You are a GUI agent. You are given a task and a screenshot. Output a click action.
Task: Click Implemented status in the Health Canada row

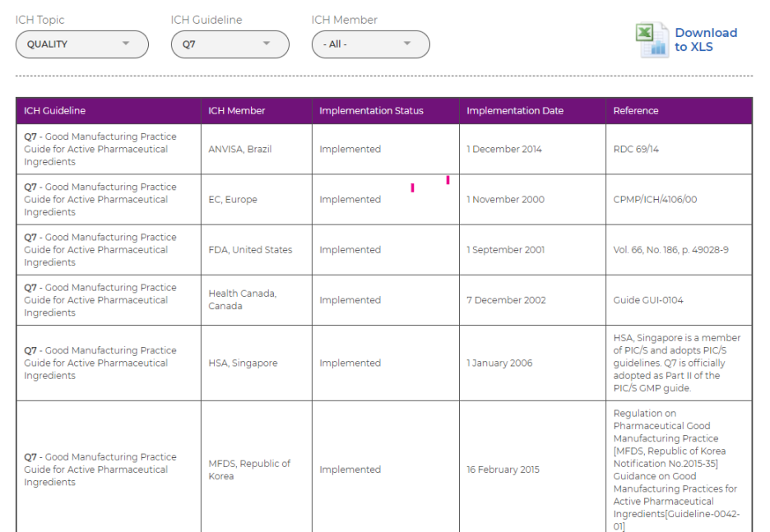click(x=350, y=300)
